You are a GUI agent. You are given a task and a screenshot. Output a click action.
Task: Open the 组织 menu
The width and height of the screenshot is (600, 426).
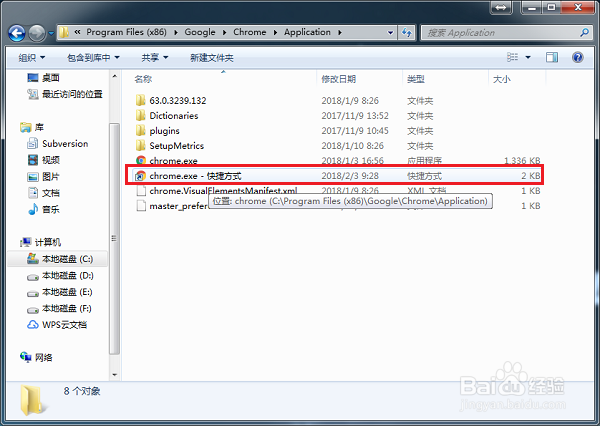[32, 58]
